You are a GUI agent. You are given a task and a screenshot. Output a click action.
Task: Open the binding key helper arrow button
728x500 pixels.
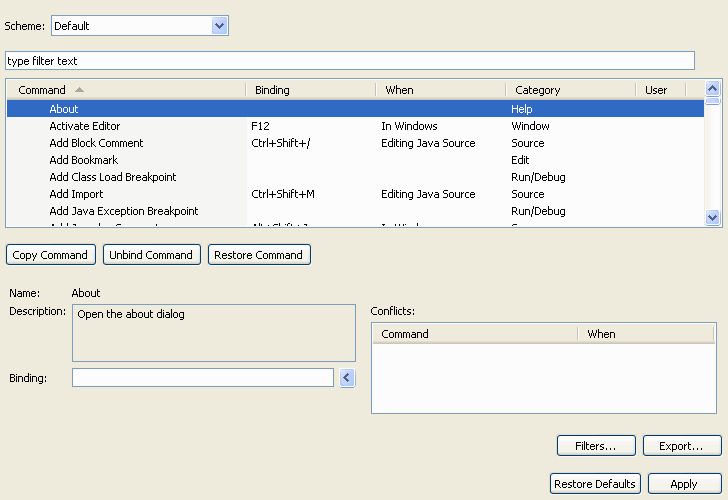click(x=347, y=377)
